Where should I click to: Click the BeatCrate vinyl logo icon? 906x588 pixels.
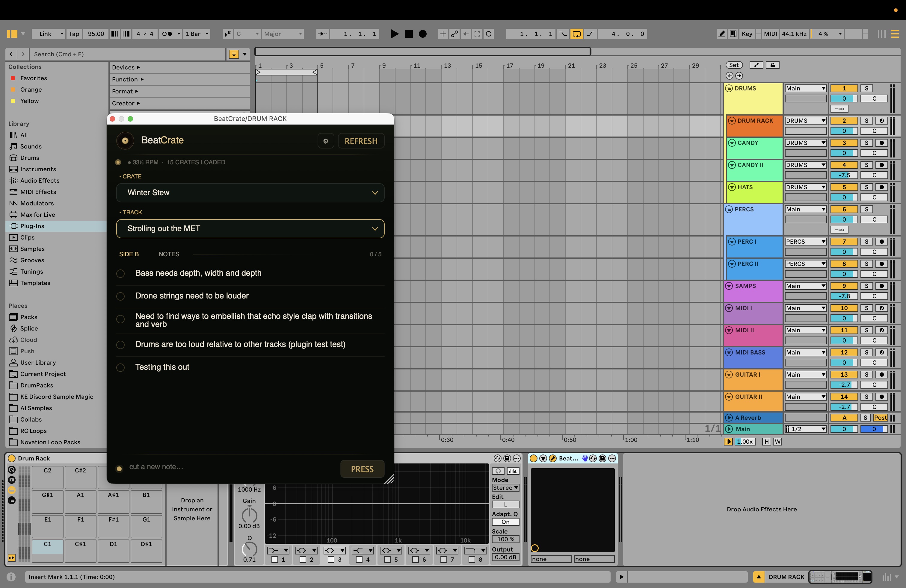point(125,141)
